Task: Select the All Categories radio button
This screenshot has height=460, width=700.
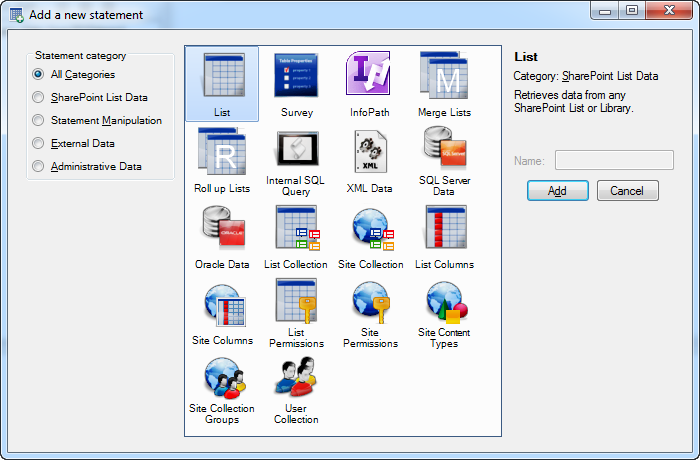Action: [38, 74]
